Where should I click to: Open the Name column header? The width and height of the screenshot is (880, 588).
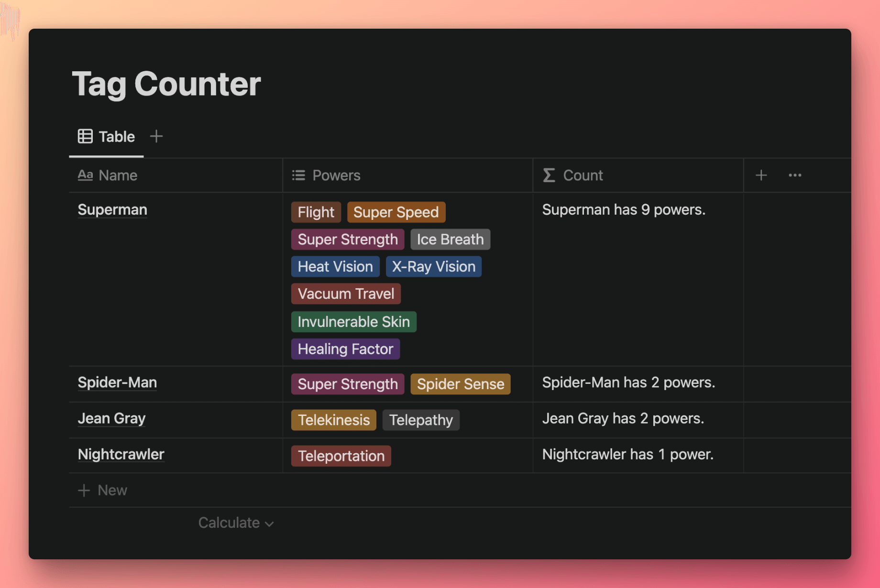(x=176, y=175)
